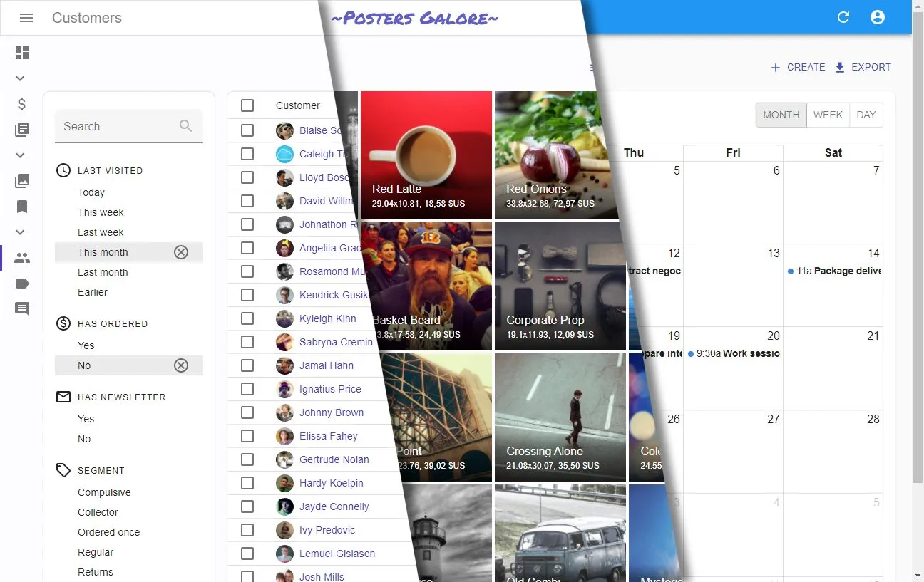Collapse the sidebar section above the dollar icon
924x582 pixels.
[x=20, y=78]
